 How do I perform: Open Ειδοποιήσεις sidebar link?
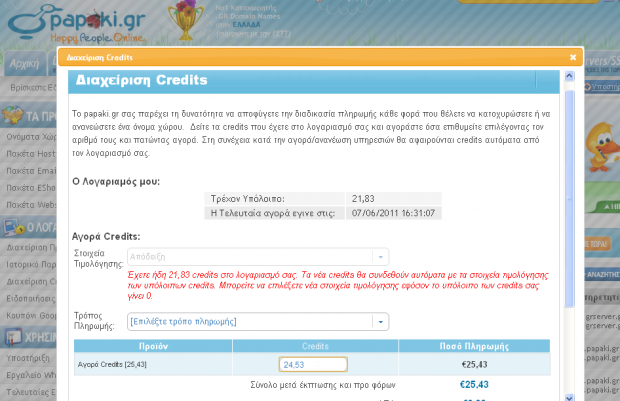pos(31,299)
